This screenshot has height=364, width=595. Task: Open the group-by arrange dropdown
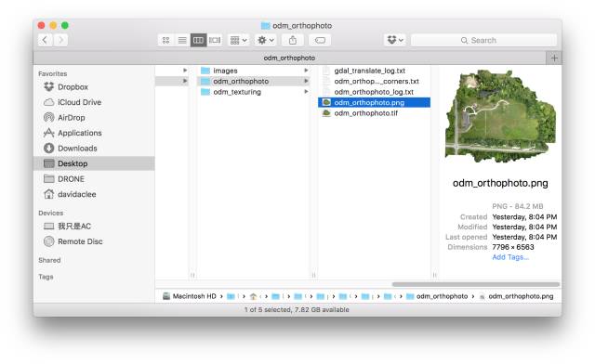[x=238, y=40]
